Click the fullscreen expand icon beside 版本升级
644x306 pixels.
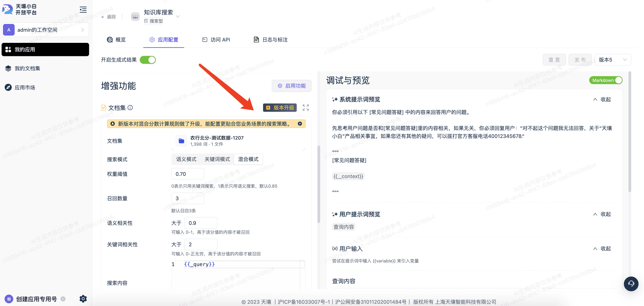306,108
